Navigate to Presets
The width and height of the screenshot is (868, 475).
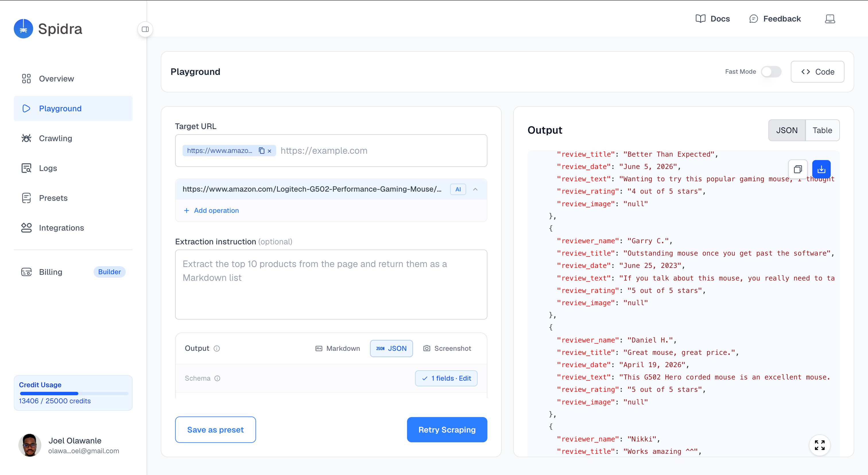tap(73, 198)
